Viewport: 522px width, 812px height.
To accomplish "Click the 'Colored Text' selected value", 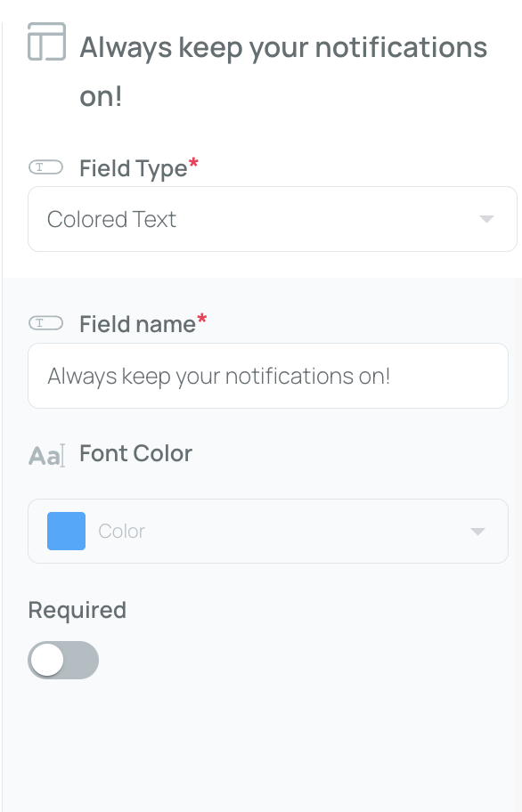I will point(112,220).
